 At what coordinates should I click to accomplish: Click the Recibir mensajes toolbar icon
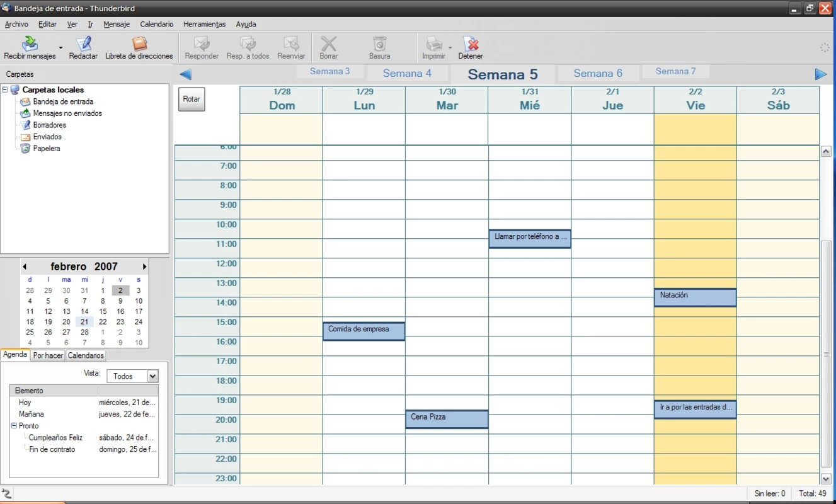30,43
